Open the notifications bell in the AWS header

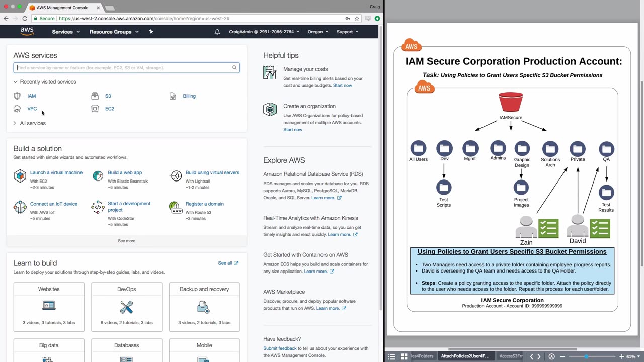pos(217,32)
